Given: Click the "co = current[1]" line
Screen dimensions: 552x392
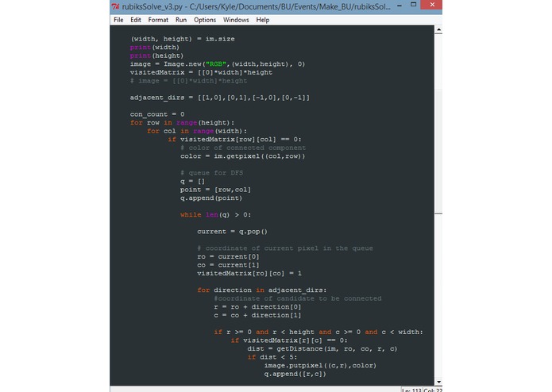Looking at the screenshot, I should tap(228, 266).
